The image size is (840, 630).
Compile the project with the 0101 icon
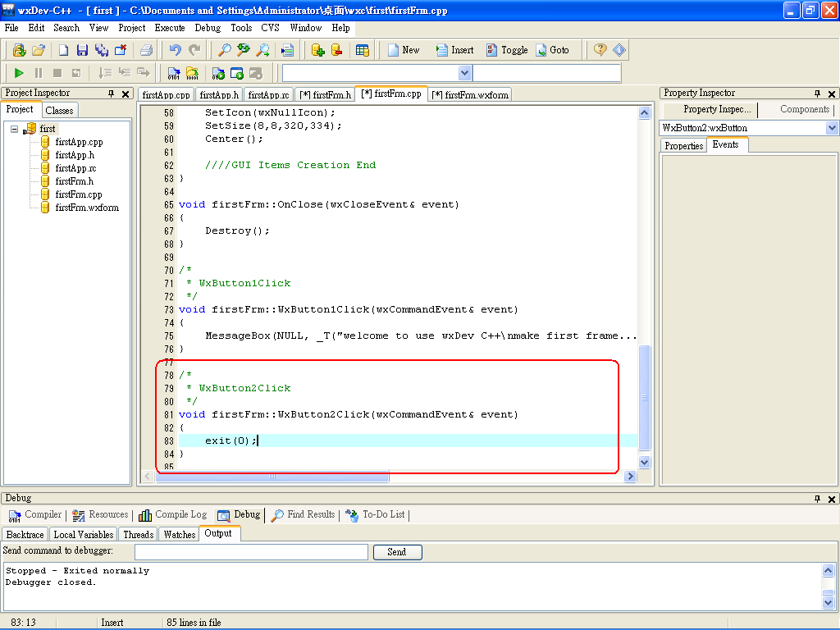click(173, 73)
